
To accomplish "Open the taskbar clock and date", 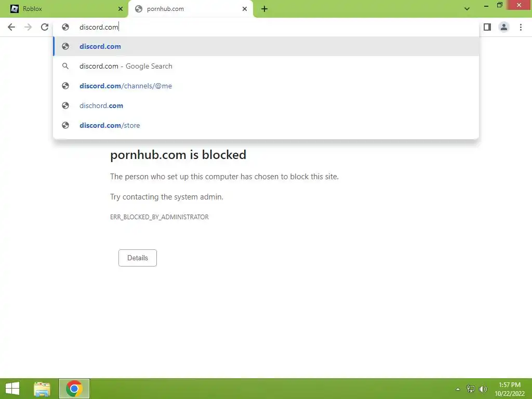I will pyautogui.click(x=510, y=389).
